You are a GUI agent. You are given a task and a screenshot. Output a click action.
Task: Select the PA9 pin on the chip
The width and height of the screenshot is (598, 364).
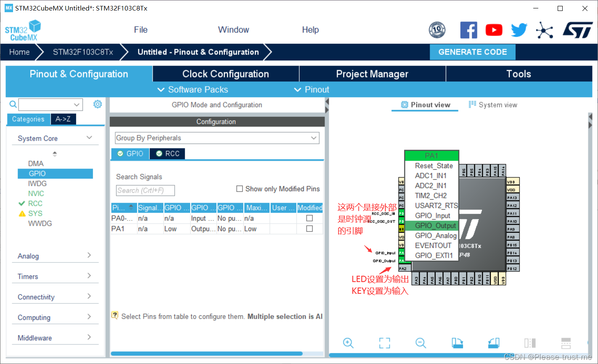tap(513, 229)
